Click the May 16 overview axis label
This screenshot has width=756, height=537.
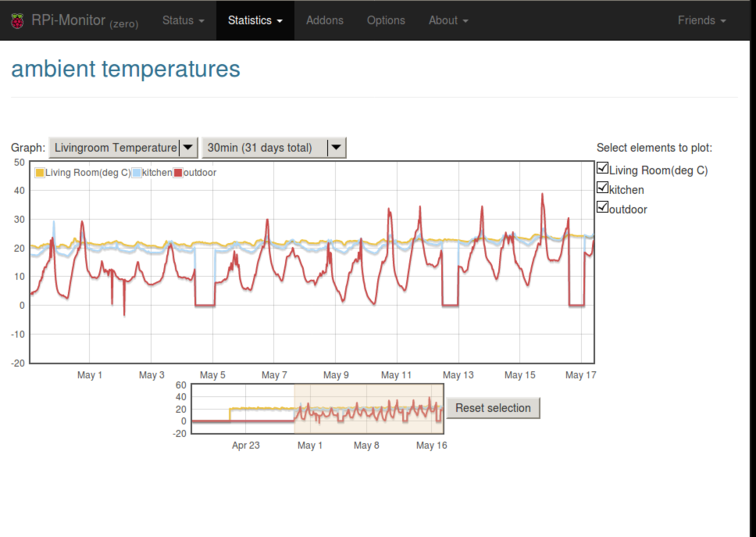click(x=432, y=445)
